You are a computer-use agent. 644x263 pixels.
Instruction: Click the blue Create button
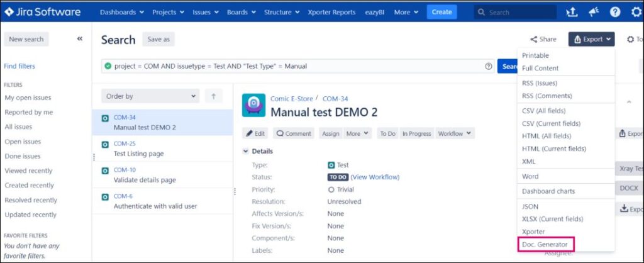[441, 12]
